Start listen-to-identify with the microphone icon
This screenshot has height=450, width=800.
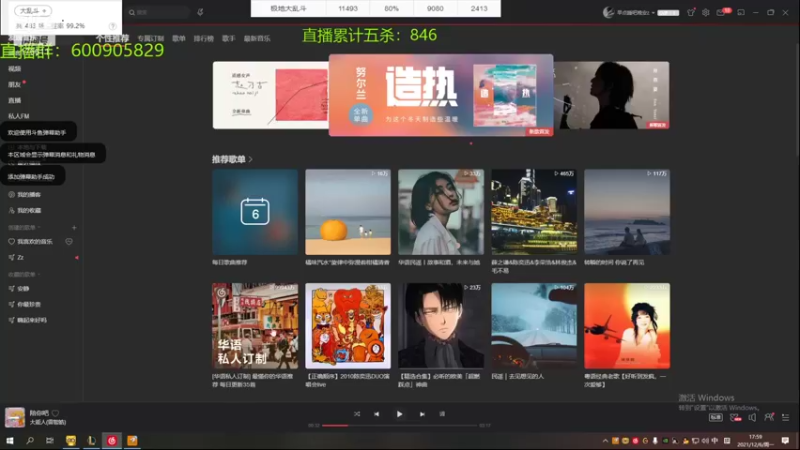[200, 12]
